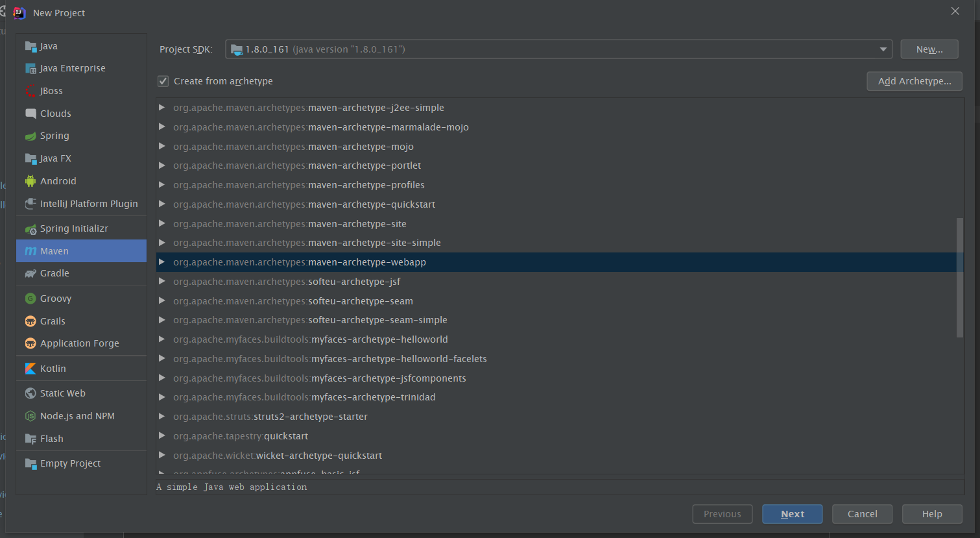Viewport: 980px width, 538px height.
Task: Click the SDK folder icon in combo box
Action: (x=237, y=49)
